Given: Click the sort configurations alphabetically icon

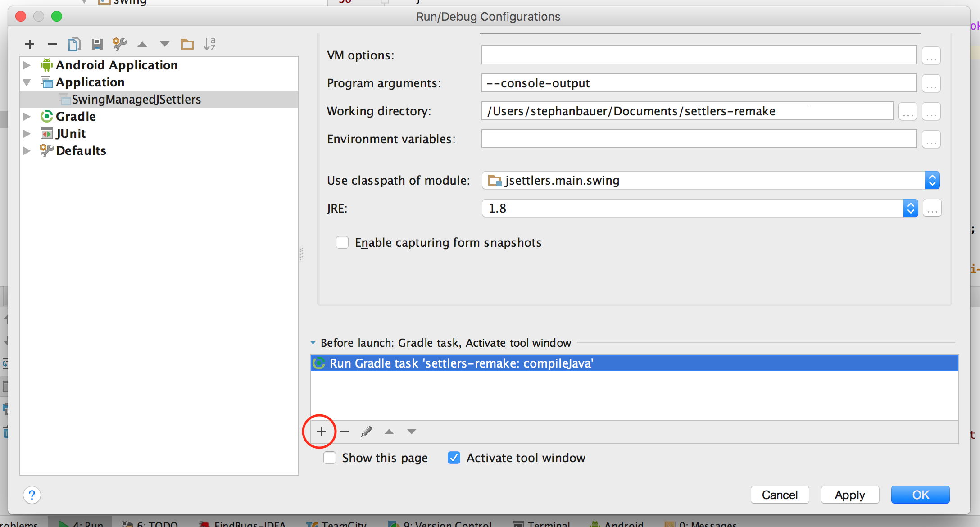Looking at the screenshot, I should [x=210, y=44].
